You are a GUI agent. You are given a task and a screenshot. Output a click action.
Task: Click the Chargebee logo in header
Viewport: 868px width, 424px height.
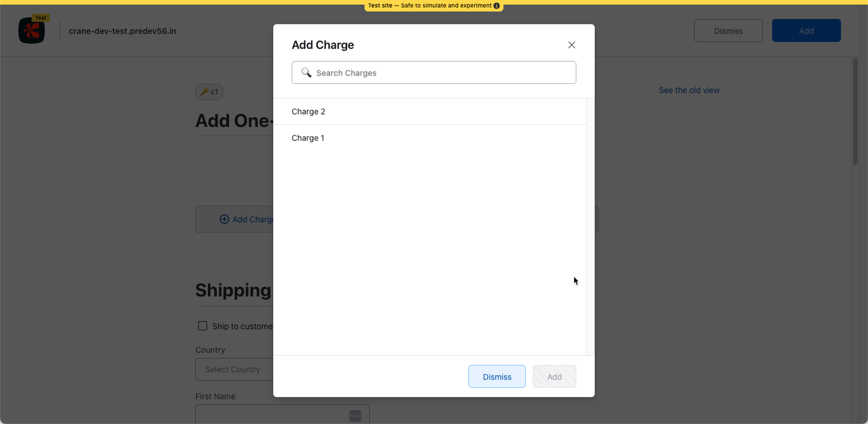click(x=32, y=31)
